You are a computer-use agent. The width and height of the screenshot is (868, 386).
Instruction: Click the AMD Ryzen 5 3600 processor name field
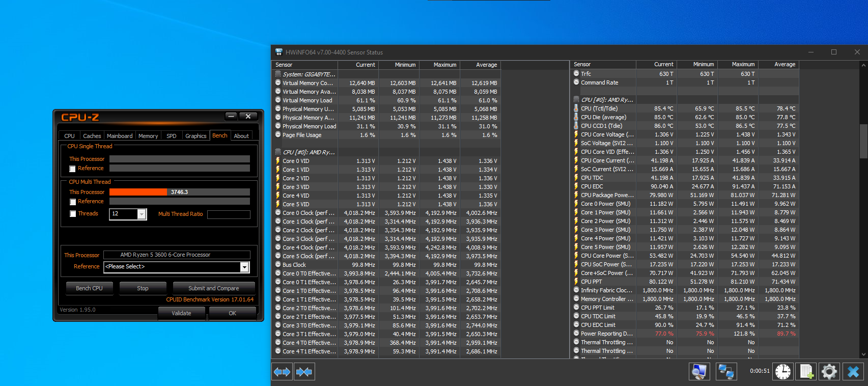pyautogui.click(x=177, y=255)
